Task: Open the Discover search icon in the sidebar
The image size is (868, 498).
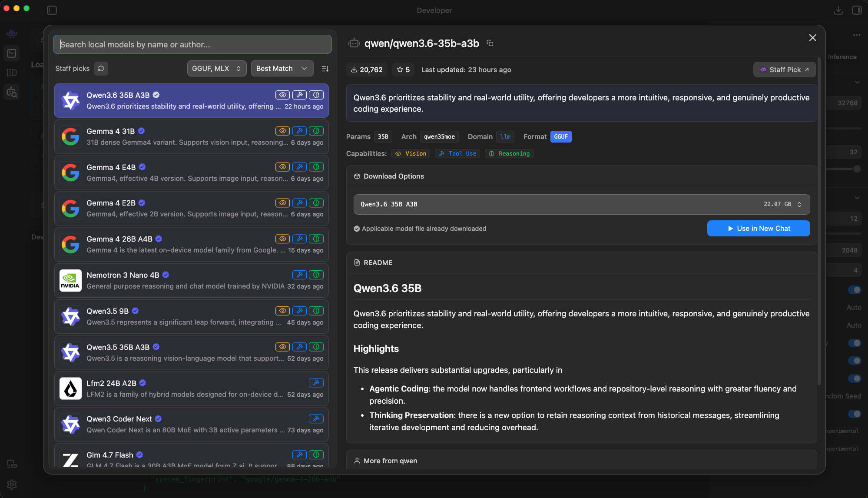Action: coord(12,92)
